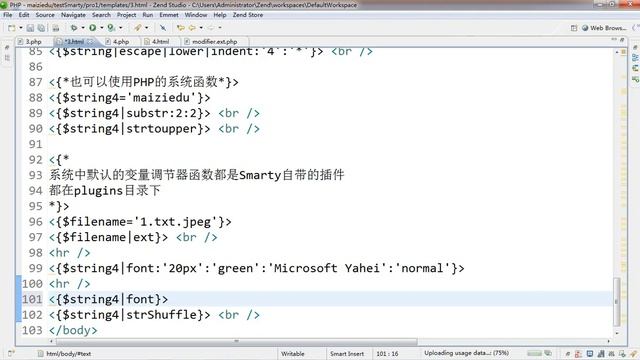Click the Back navigation arrow icon
This screenshot has height=360, width=640.
click(192, 28)
